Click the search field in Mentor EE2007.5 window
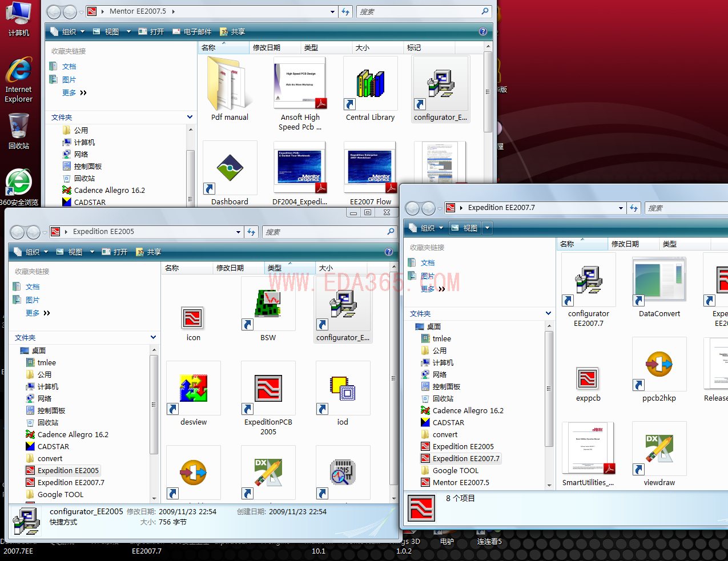728x561 pixels. coord(420,11)
